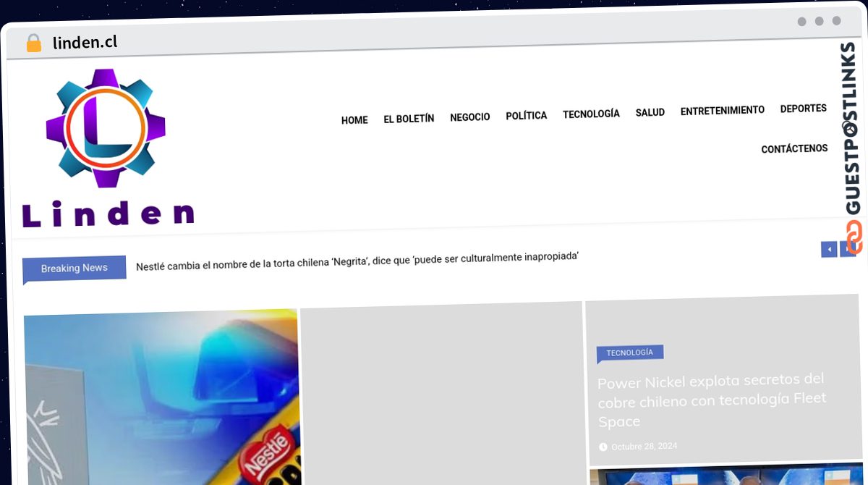Click the Octubre 28, 2024 date

644,447
